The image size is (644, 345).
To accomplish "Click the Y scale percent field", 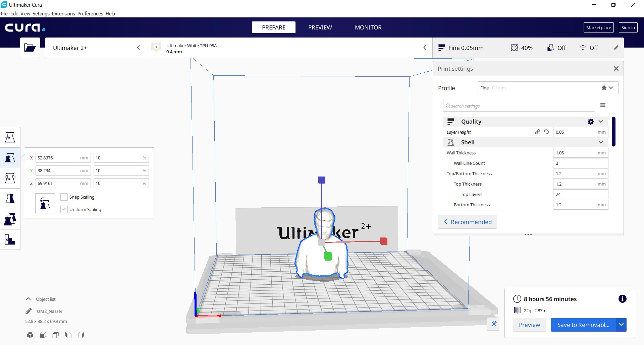I will (121, 170).
